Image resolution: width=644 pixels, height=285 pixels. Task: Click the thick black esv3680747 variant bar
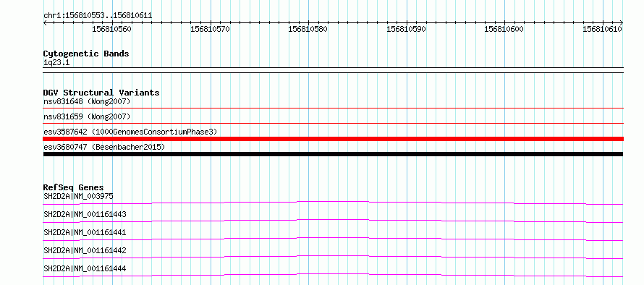click(333, 154)
